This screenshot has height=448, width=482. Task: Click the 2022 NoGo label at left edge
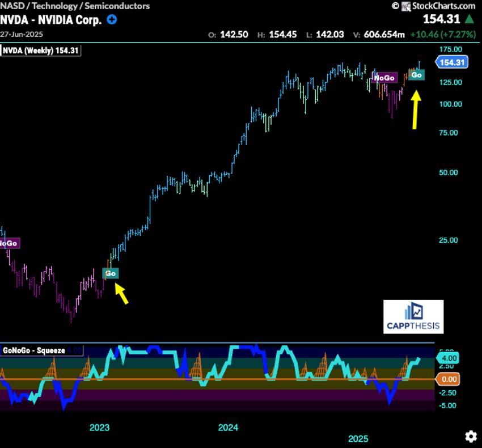[x=10, y=243]
